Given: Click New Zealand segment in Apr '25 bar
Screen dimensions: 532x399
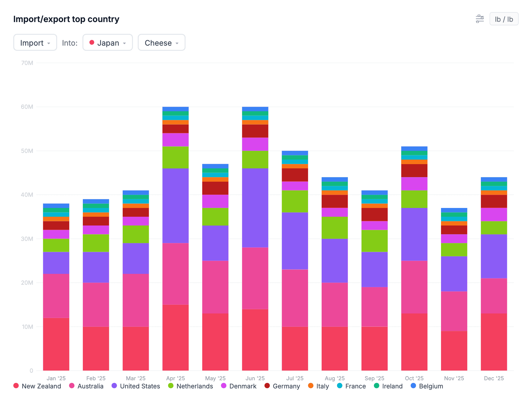Looking at the screenshot, I should (175, 337).
